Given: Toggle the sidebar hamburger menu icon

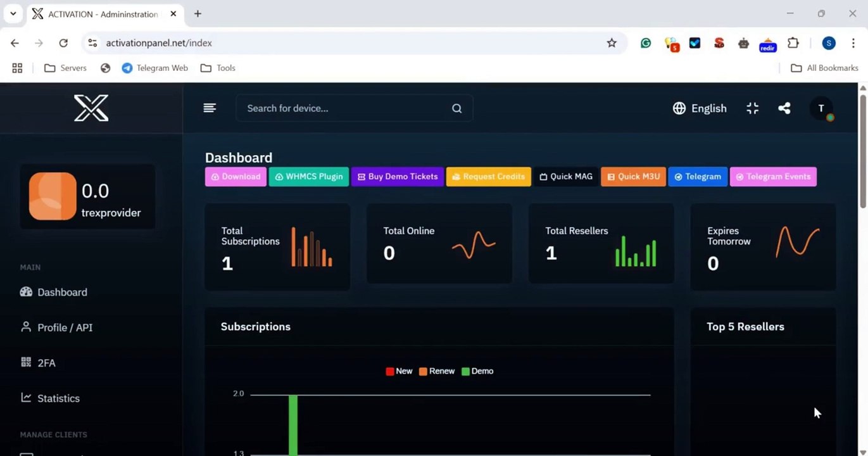Looking at the screenshot, I should 210,108.
